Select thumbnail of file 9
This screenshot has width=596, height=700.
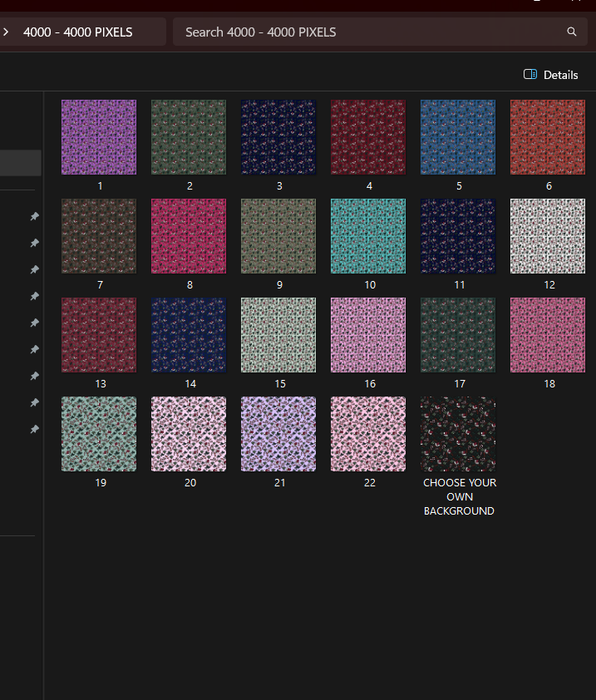point(278,236)
